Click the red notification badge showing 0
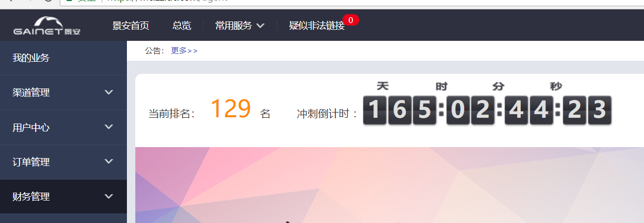This screenshot has width=644, height=223. point(351,20)
